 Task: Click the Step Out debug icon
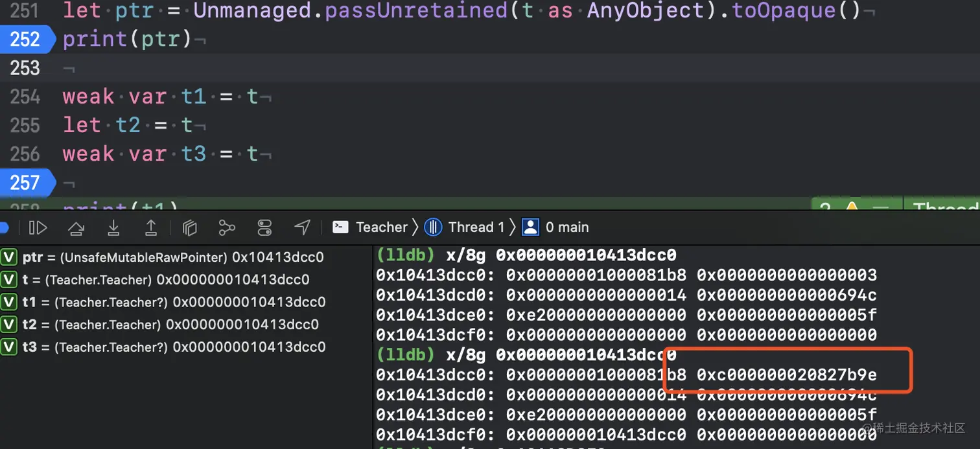pyautogui.click(x=151, y=227)
